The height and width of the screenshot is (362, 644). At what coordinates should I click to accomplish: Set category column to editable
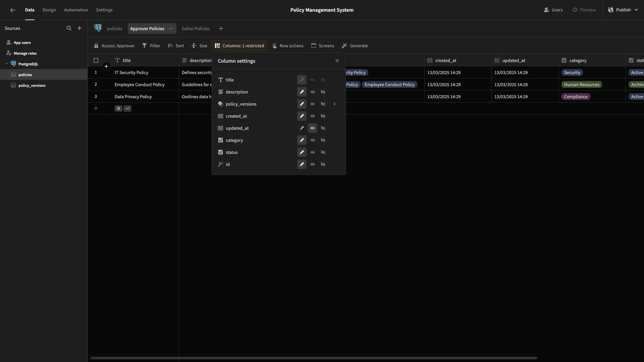pos(302,140)
